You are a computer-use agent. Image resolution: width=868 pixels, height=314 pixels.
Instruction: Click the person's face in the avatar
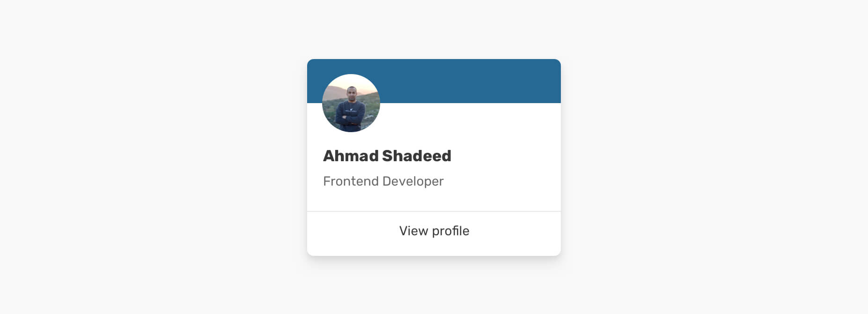[352, 92]
